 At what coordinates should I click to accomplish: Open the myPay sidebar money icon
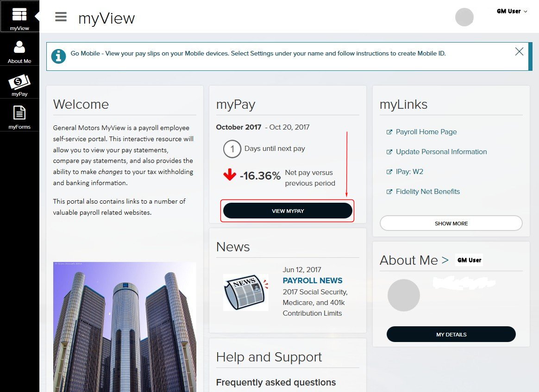point(19,83)
